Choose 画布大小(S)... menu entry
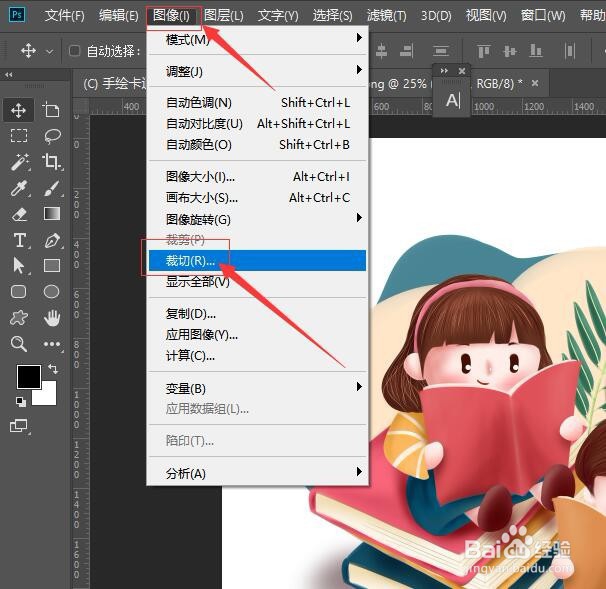This screenshot has height=589, width=606. click(x=257, y=198)
